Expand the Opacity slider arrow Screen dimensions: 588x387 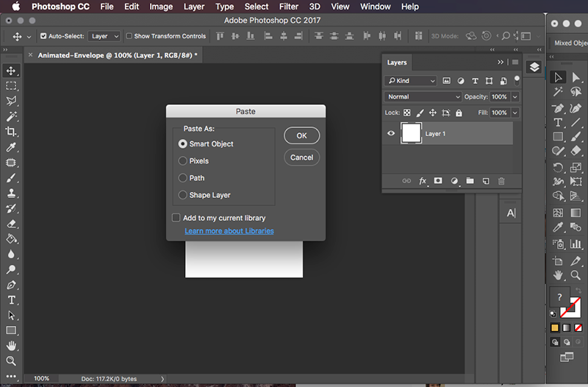515,97
